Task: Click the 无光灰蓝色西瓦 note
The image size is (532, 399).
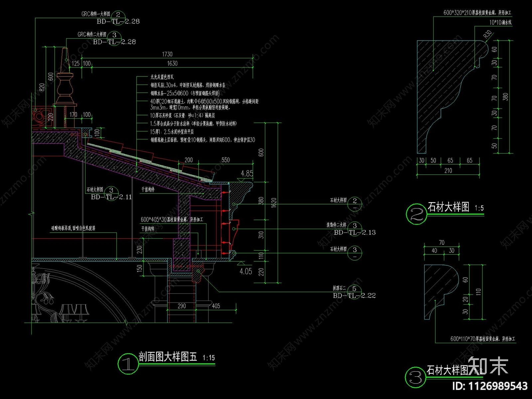Action: [162, 77]
